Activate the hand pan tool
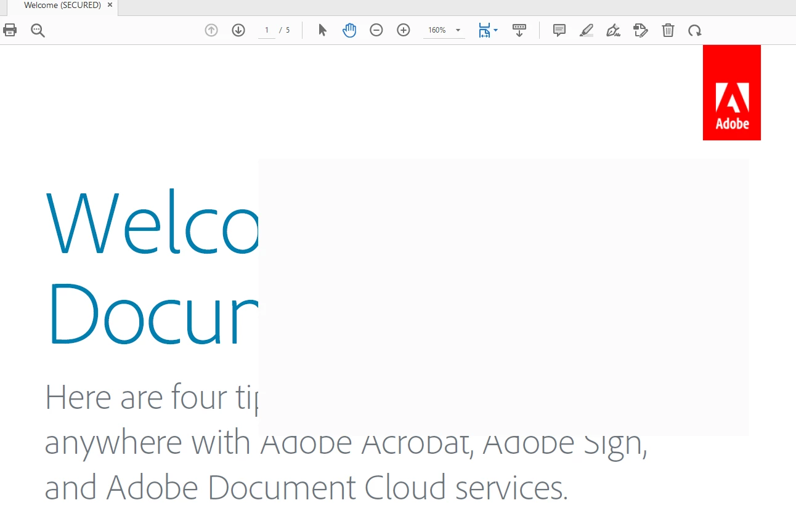The height and width of the screenshot is (532, 796). click(349, 30)
